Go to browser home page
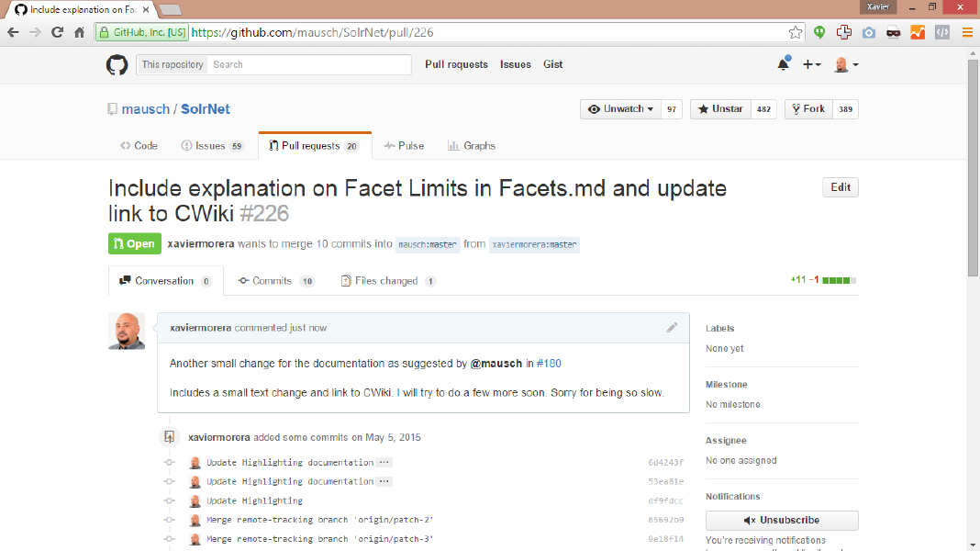 pos(80,32)
